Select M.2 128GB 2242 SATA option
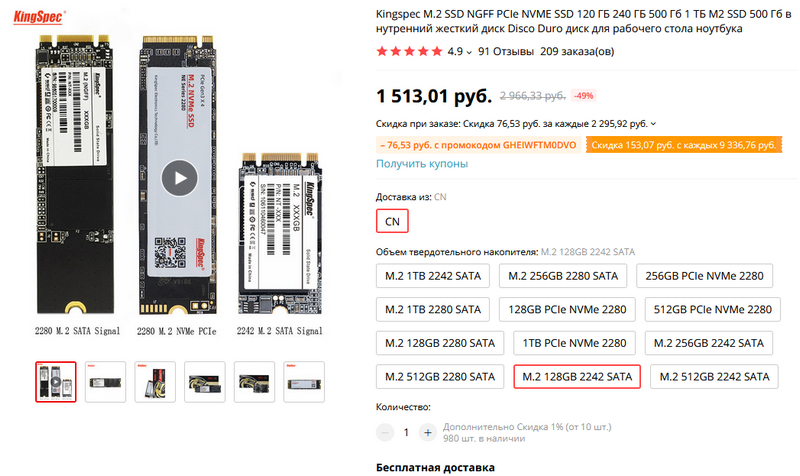Screen dimensions: 800x476 [x=578, y=376]
